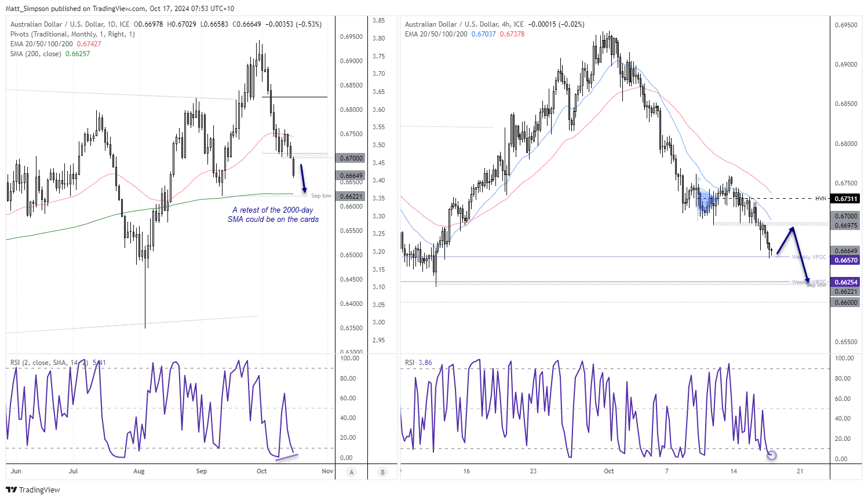Select the Pivots (Traditional, Monthly) legend in the left chart
The height and width of the screenshot is (500, 868).
point(72,34)
